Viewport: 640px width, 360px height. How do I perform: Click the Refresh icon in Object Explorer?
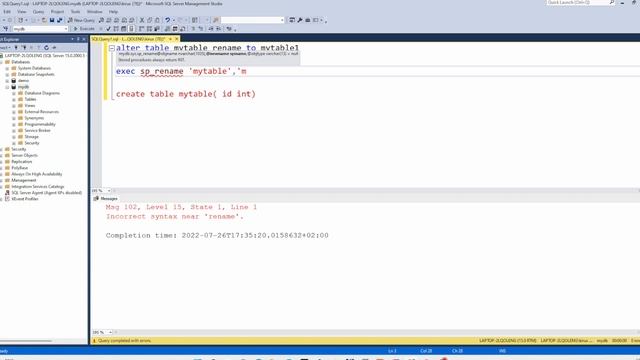[47, 48]
